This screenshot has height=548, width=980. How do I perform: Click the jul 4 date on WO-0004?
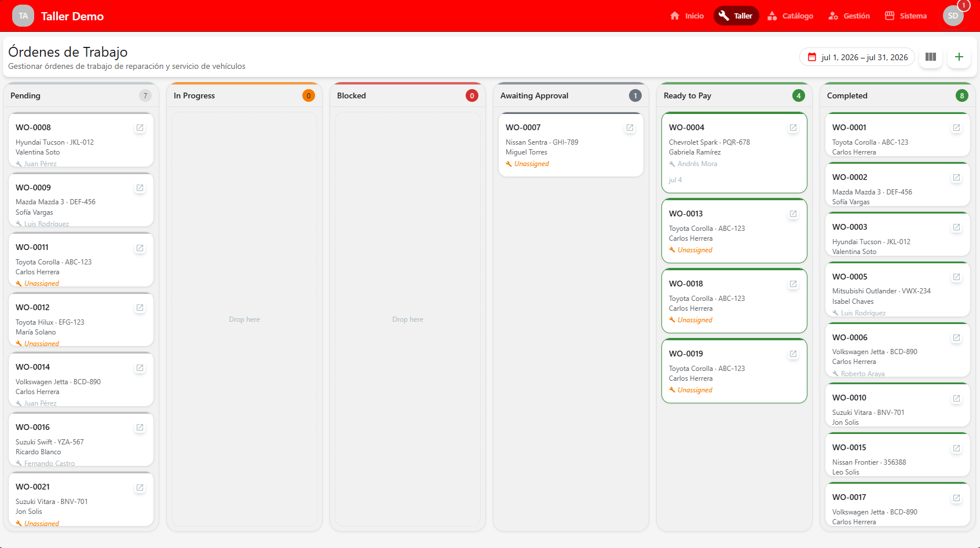pos(675,180)
